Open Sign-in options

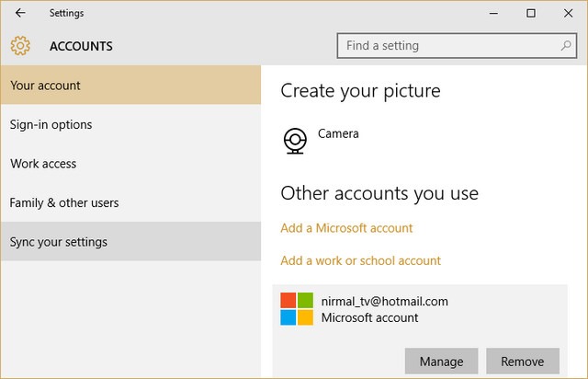click(130, 124)
